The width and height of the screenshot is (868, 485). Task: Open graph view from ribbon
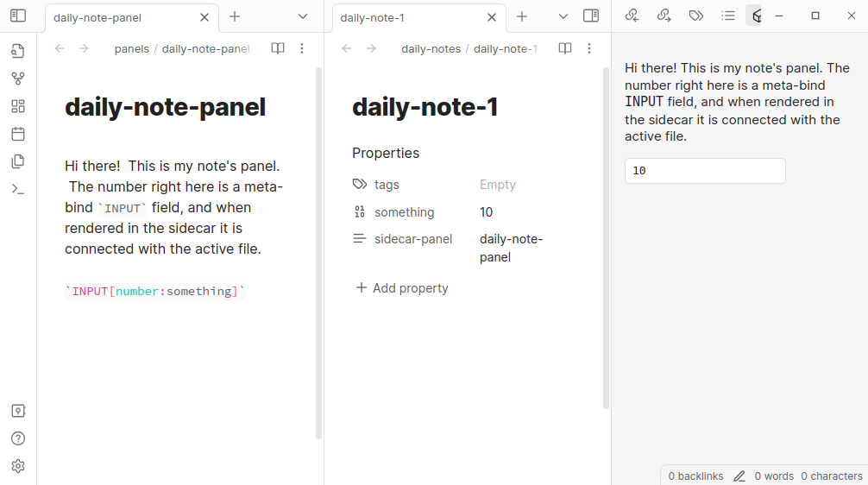tap(18, 79)
